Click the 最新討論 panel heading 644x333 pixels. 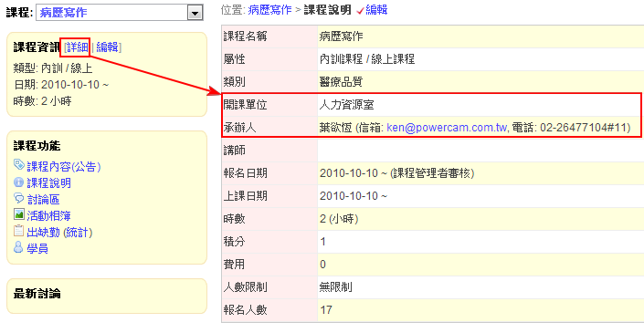[37, 293]
